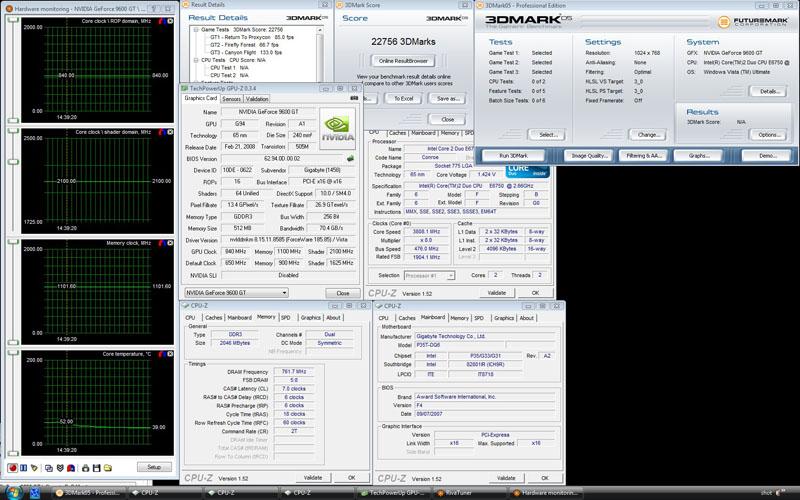Click small square icon on Core clock ROP domain graph
Image resolution: width=800 pixels, height=500 pixels.
tap(170, 21)
